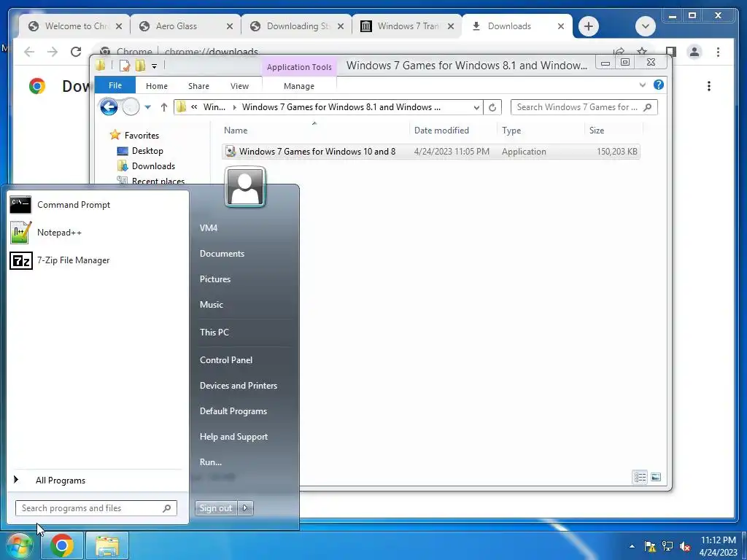The image size is (747, 560).
Task: Click the Explorer forward arrow button
Action: tap(131, 107)
